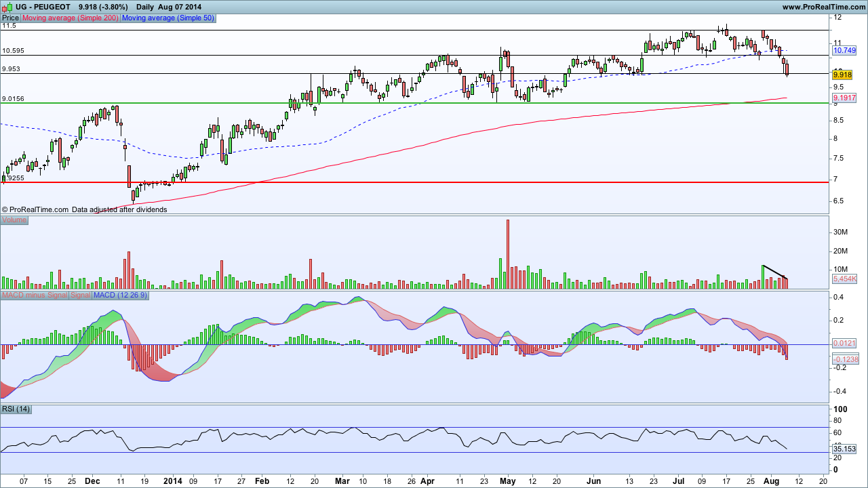This screenshot has width=868, height=488.
Task: Select the MACD (12 26 9) label
Action: pos(120,296)
